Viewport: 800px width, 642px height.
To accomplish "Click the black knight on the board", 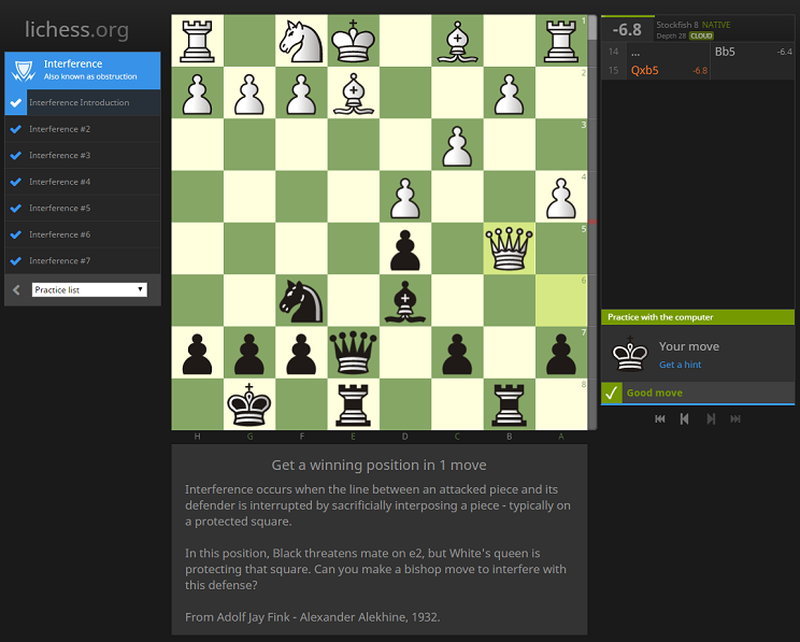I will click(x=301, y=300).
